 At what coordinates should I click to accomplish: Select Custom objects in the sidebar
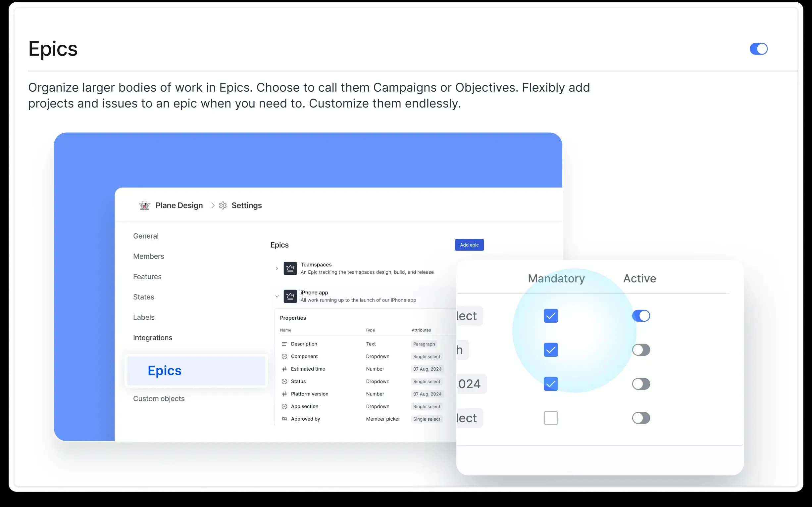[159, 398]
